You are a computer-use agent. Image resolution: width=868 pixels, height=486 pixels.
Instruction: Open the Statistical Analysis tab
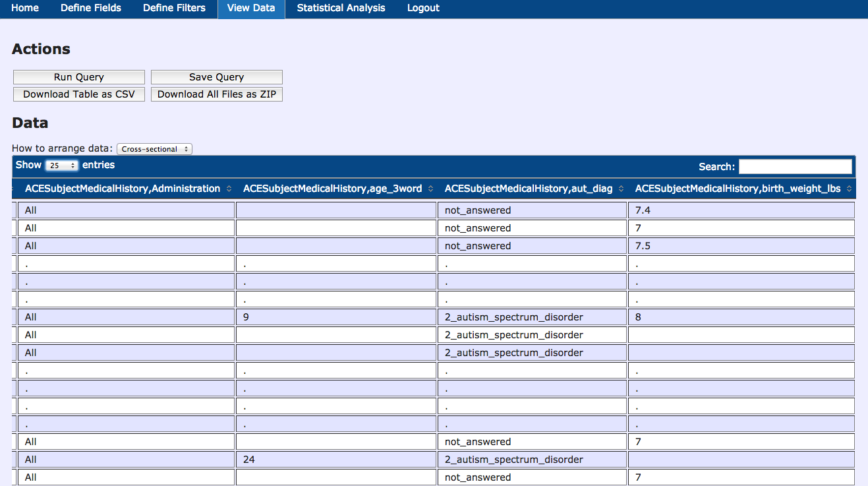click(341, 8)
